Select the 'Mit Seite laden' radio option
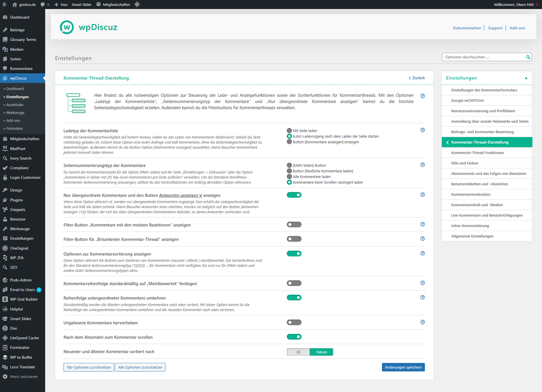This screenshot has width=542, height=392. pos(289,130)
